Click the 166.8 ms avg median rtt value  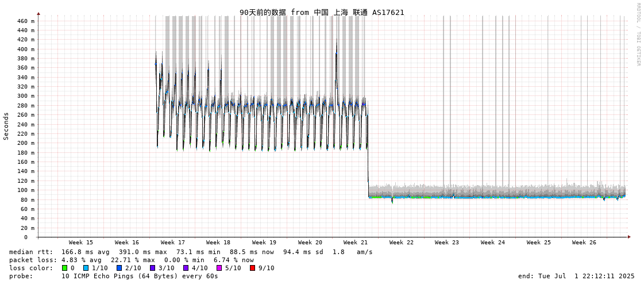click(86, 252)
